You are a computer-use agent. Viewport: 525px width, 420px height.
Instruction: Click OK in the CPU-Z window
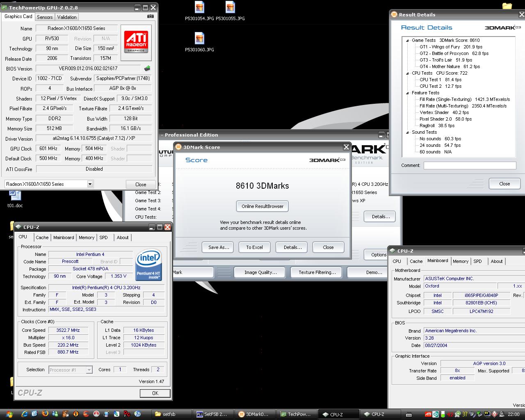click(x=155, y=393)
